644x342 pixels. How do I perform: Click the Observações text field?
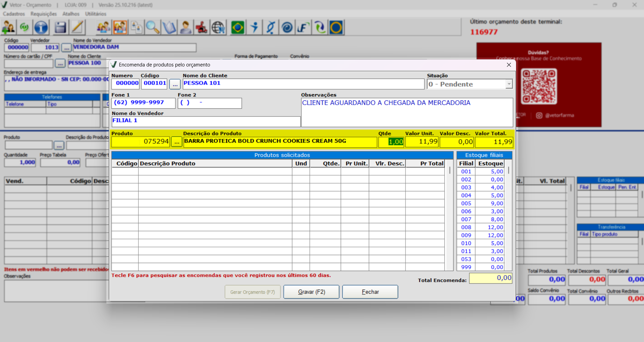pyautogui.click(x=407, y=112)
